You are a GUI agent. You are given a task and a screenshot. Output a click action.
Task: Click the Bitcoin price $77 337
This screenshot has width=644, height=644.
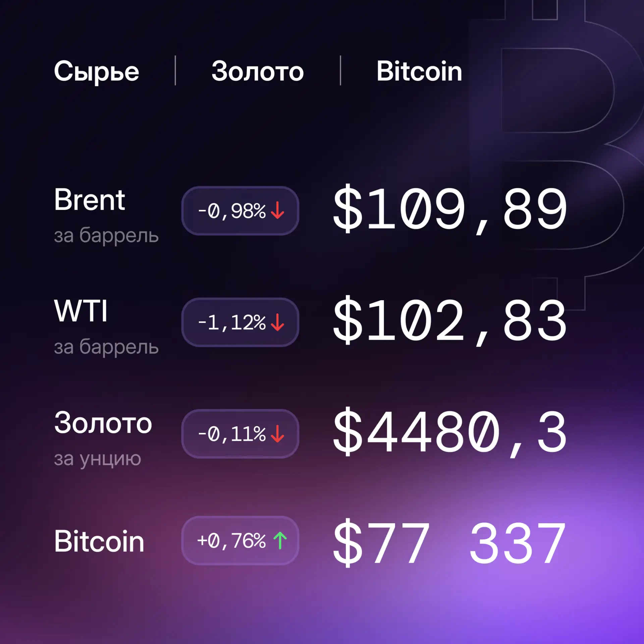450,543
